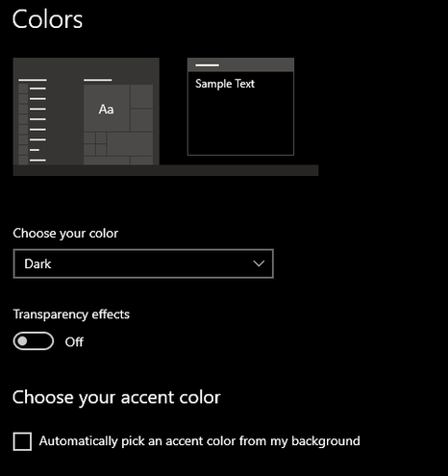Click the Sample Text preview window
448x476 pixels.
pyautogui.click(x=240, y=107)
